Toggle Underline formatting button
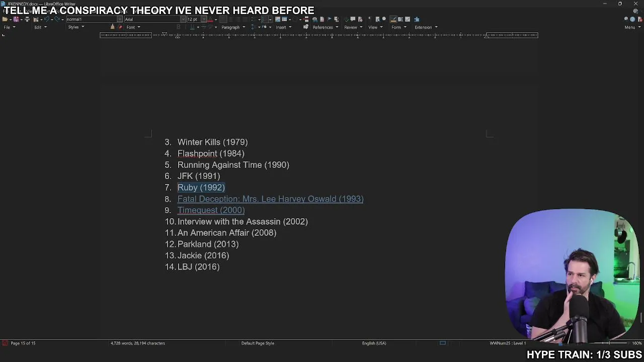644x362 pixels. pos(192,27)
